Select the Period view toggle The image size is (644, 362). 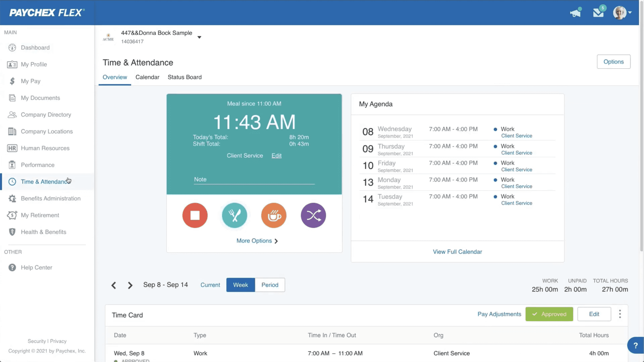tap(270, 284)
